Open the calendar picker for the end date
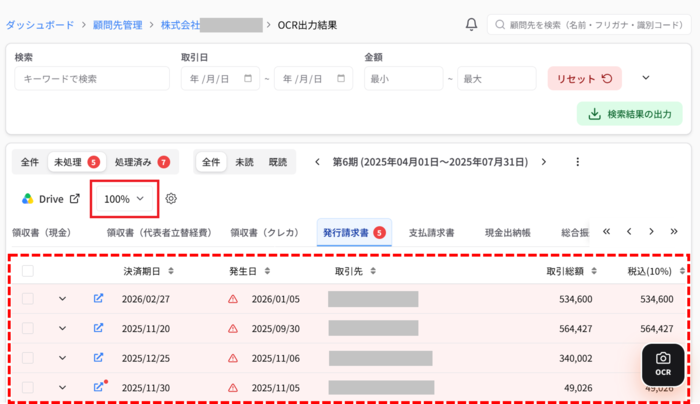700x404 pixels. coord(341,79)
